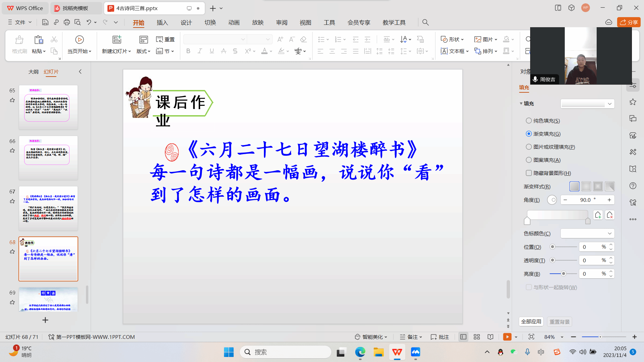Switch to the Outline panel tab
Image resolution: width=644 pixels, height=362 pixels.
point(33,72)
